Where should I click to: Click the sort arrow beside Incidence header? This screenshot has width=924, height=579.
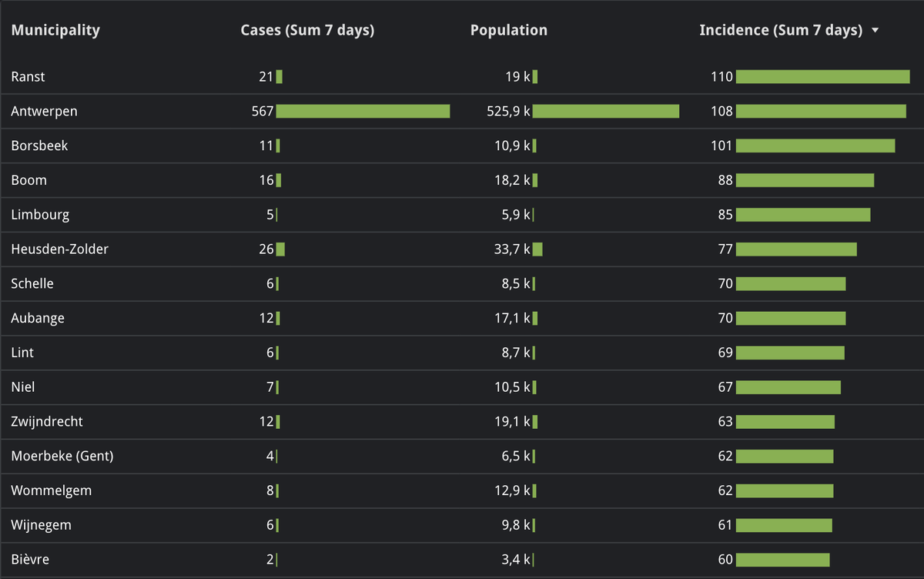click(875, 31)
